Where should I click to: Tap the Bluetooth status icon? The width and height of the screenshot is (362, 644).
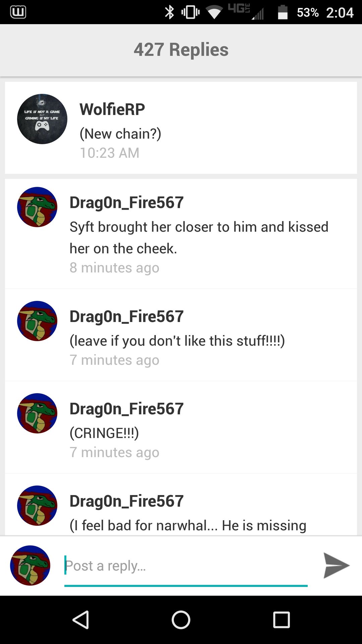coord(170,12)
